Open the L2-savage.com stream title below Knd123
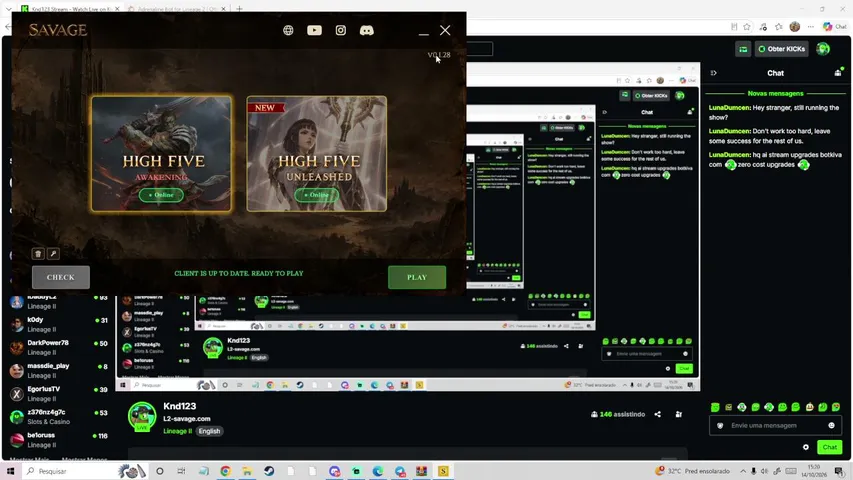The width and height of the screenshot is (853, 480). pyautogui.click(x=187, y=419)
